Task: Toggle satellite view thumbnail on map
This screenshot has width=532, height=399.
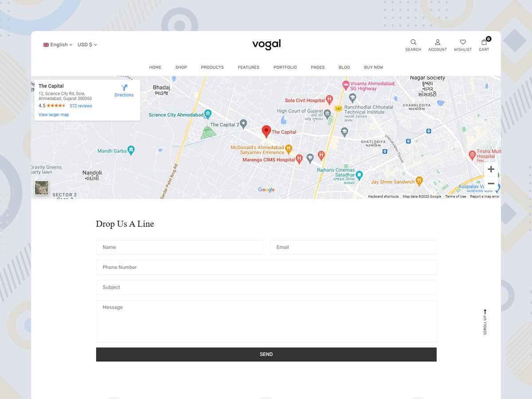Action: point(42,188)
